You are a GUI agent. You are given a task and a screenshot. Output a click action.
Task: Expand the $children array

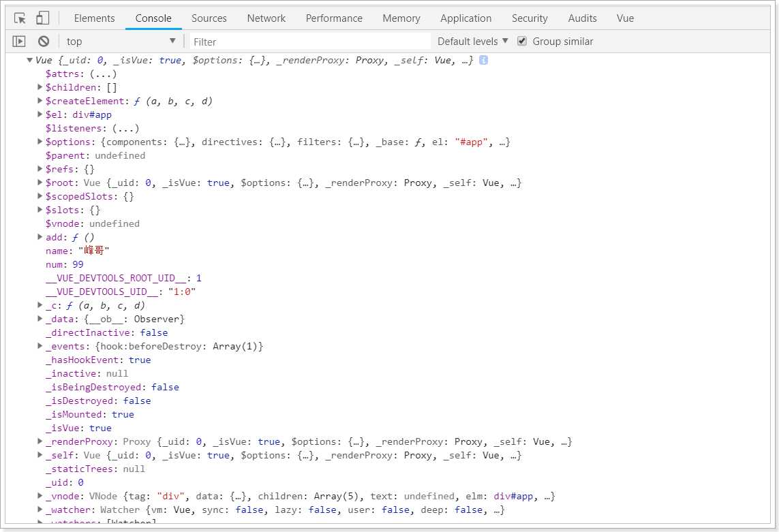(40, 87)
